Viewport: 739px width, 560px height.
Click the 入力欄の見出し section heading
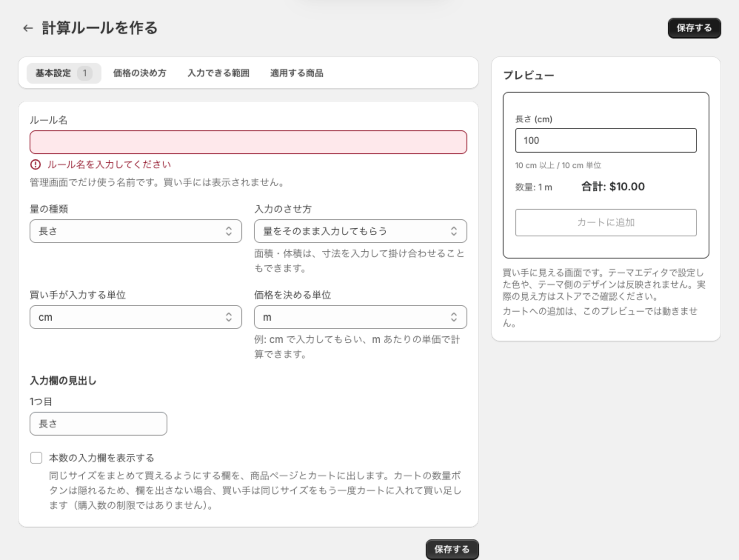(x=63, y=381)
